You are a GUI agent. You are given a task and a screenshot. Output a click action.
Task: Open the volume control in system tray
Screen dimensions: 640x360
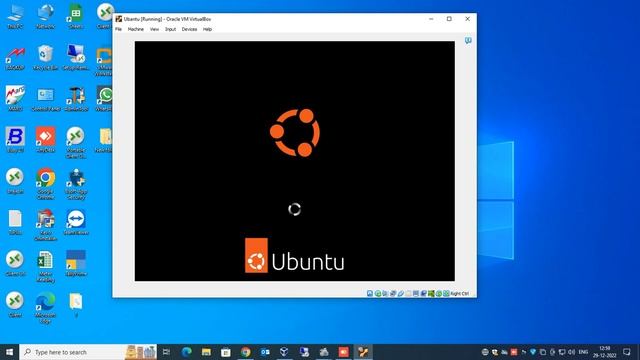[571, 352]
